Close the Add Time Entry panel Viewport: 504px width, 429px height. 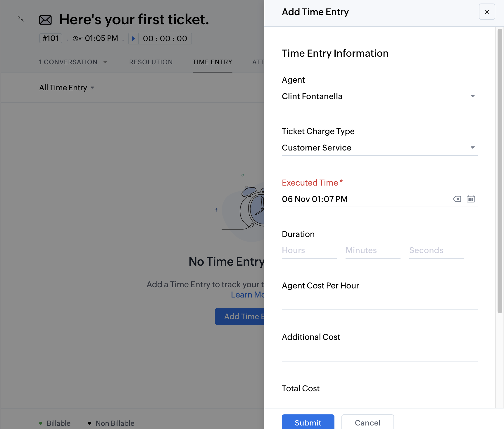coord(487,12)
